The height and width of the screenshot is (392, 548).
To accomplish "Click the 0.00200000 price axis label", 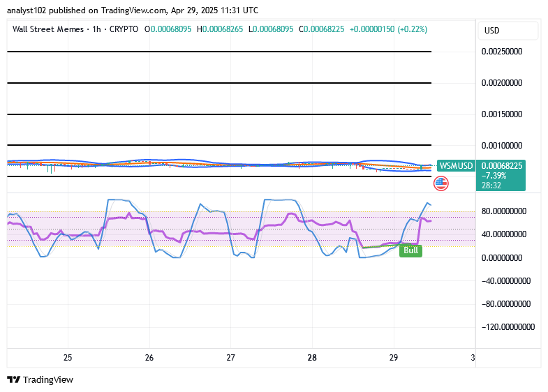I will coord(502,83).
